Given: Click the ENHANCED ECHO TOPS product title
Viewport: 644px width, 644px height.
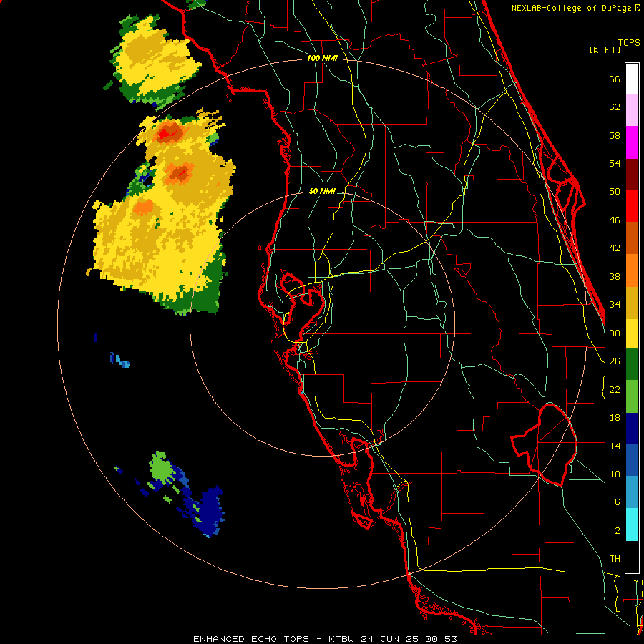Looking at the screenshot, I should pyautogui.click(x=251, y=639).
